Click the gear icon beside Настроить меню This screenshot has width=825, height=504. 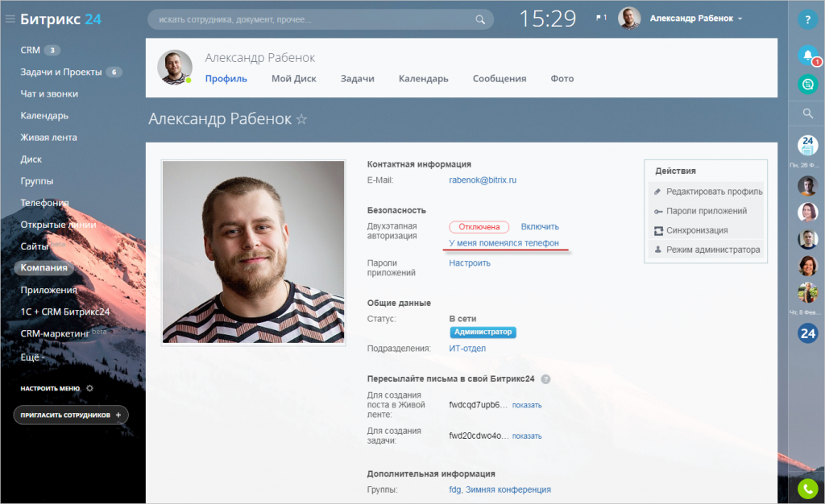pyautogui.click(x=89, y=388)
